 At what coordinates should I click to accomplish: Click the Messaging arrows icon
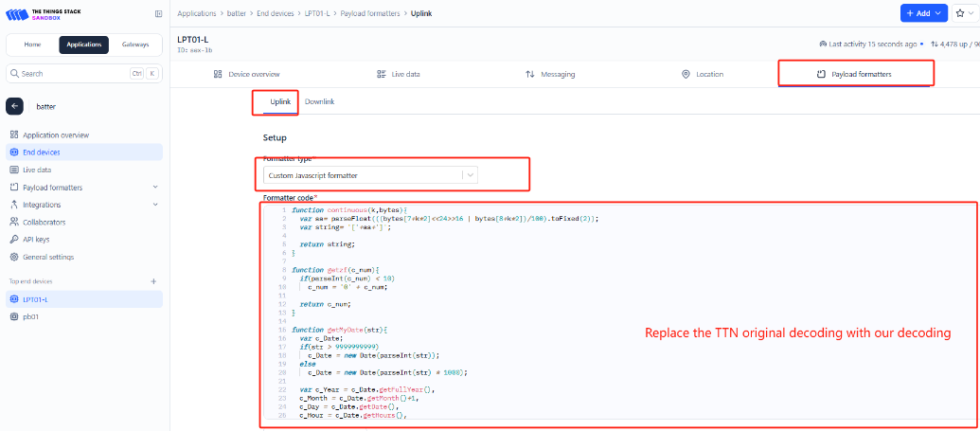click(530, 74)
